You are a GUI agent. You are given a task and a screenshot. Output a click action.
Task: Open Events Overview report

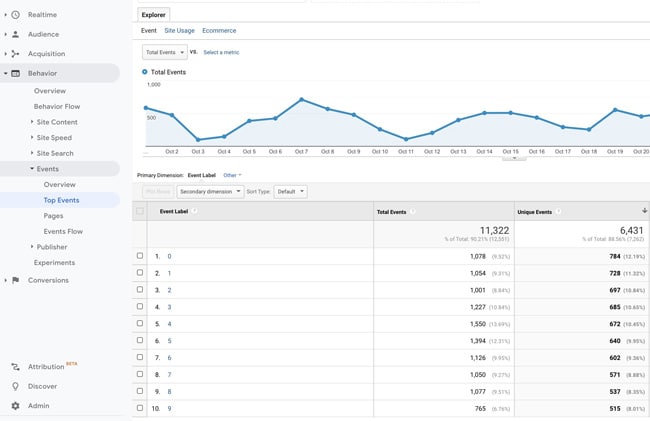pos(60,184)
